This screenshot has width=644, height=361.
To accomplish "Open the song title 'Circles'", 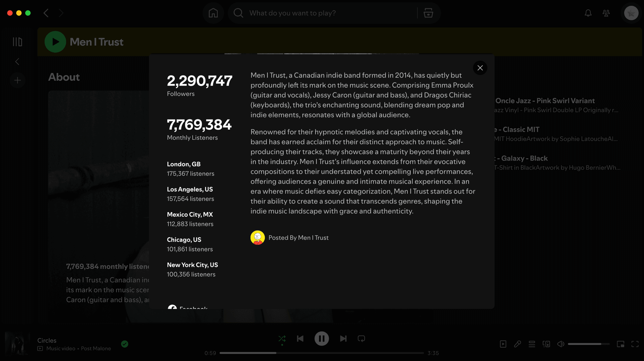I will click(x=47, y=341).
